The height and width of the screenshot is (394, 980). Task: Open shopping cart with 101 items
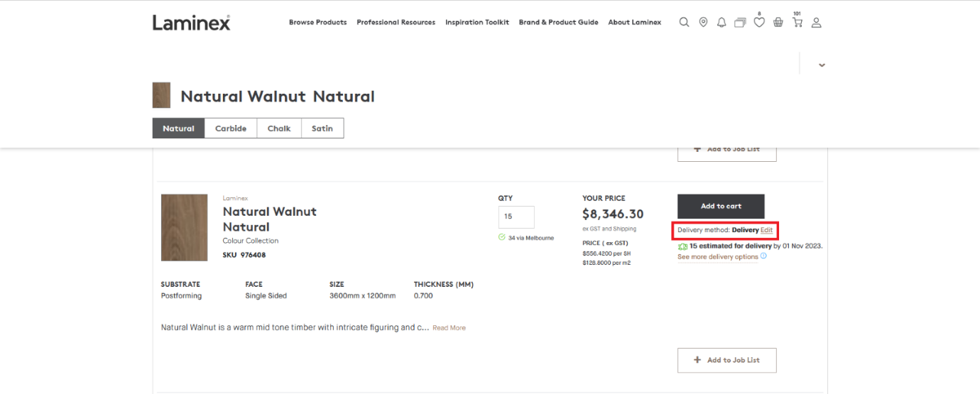pos(797,22)
